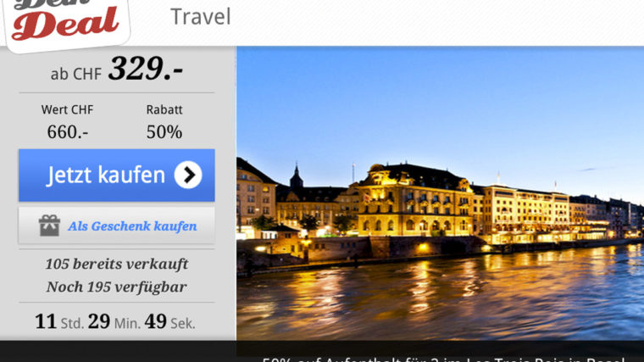Open the Basel hotel riverside photo

[x=440, y=193]
